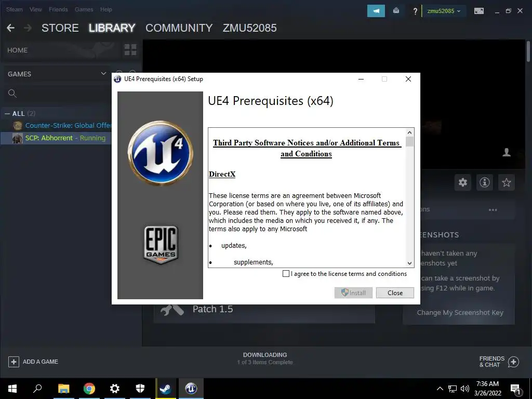This screenshot has height=399, width=532.
Task: Switch to Big Picture mode icon
Action: pyautogui.click(x=478, y=11)
